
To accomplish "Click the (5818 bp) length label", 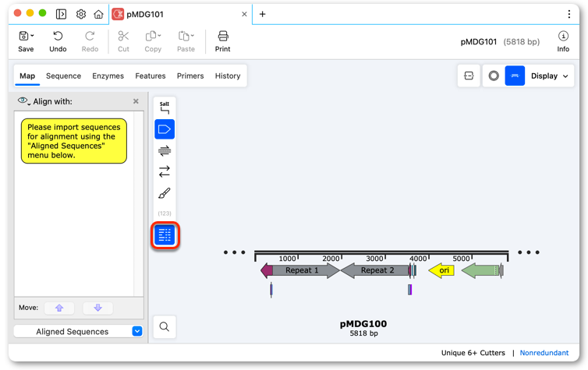I will point(521,41).
